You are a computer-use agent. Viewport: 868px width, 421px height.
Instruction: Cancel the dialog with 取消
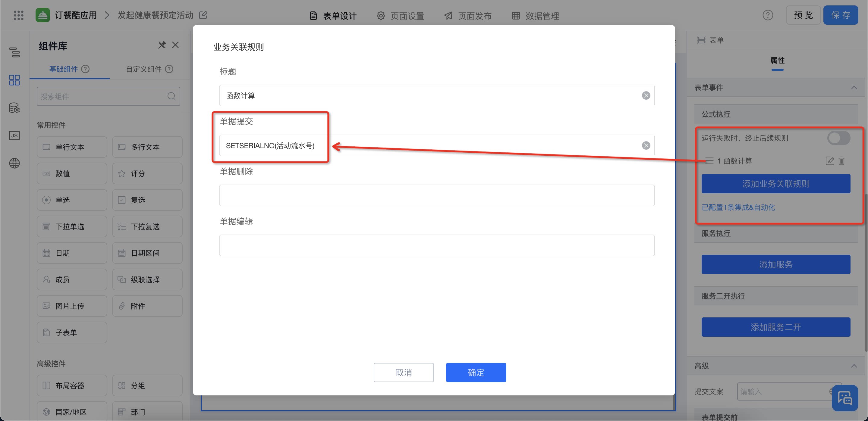[x=404, y=373]
